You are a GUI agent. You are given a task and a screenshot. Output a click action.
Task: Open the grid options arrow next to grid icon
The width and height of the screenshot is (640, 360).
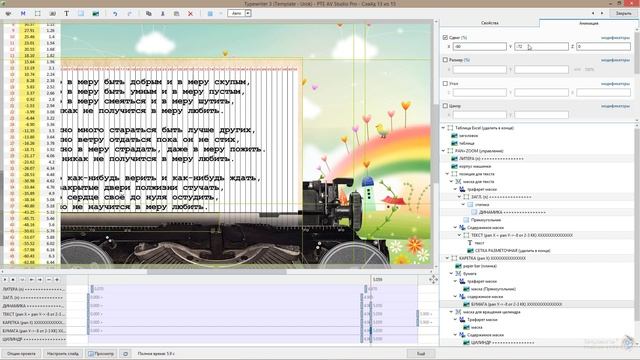click(x=221, y=13)
